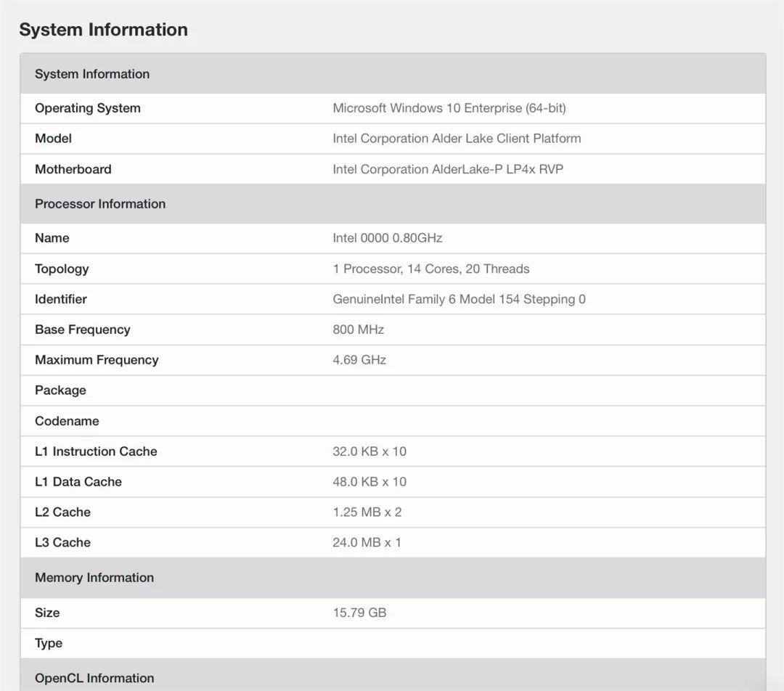Select the OpenCL Information section header
The image size is (784, 691).
[94, 678]
